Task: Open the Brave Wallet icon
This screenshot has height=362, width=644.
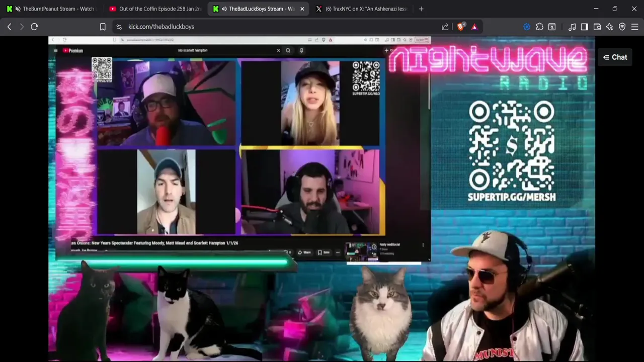Action: pos(597,27)
